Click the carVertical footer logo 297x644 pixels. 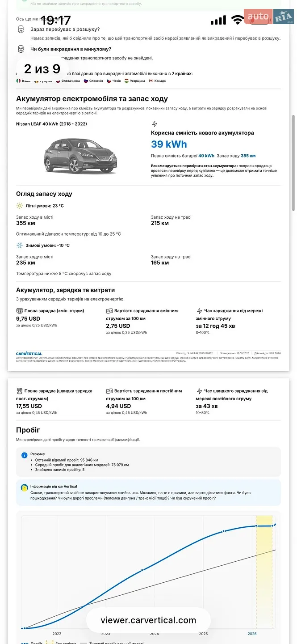pyautogui.click(x=29, y=354)
